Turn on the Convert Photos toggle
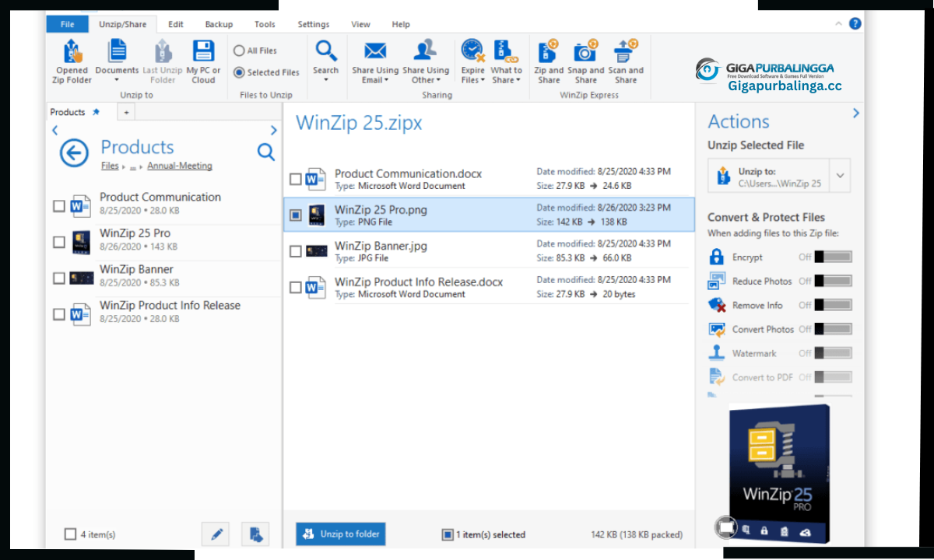 [833, 329]
